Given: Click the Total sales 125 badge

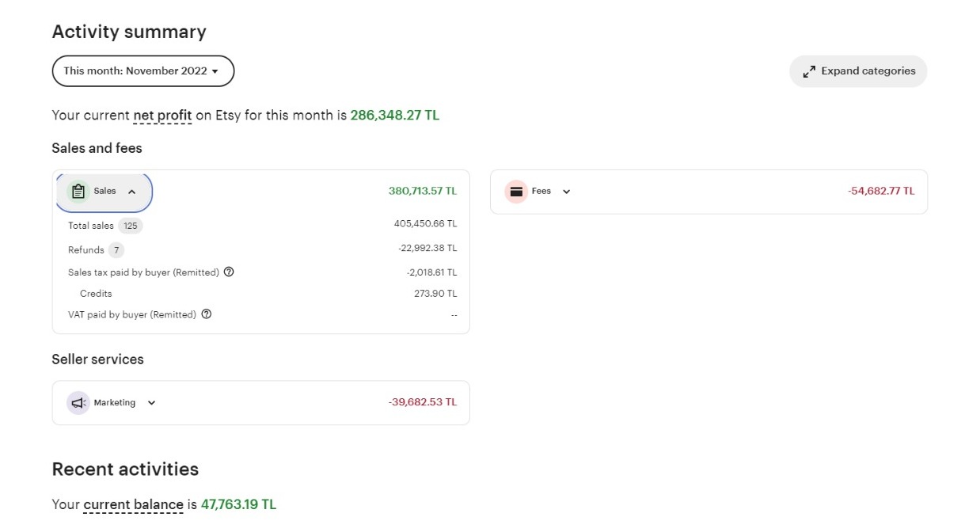Looking at the screenshot, I should coord(131,226).
